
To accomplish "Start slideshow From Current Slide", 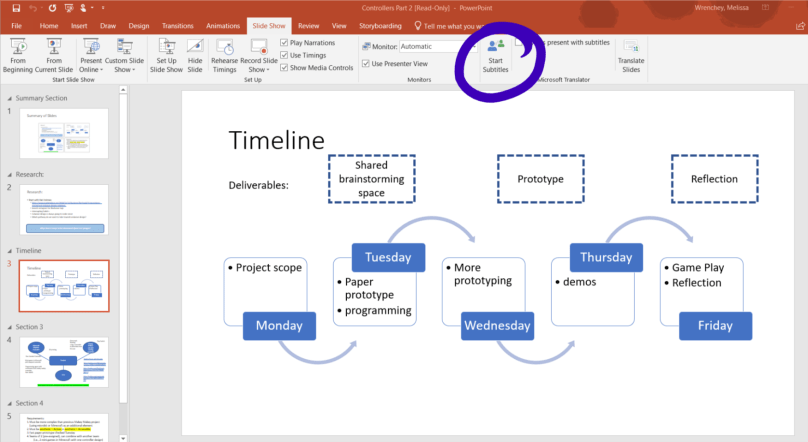I will [x=52, y=56].
